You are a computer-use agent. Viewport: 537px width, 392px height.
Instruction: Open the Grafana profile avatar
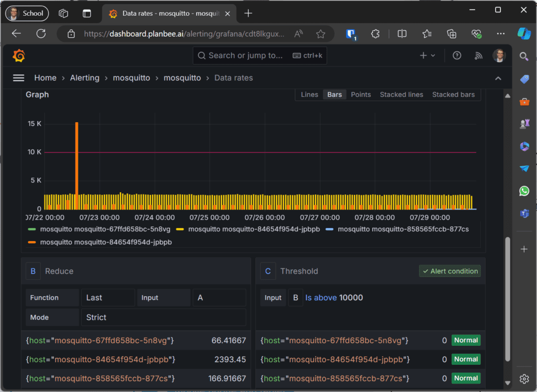pos(499,56)
